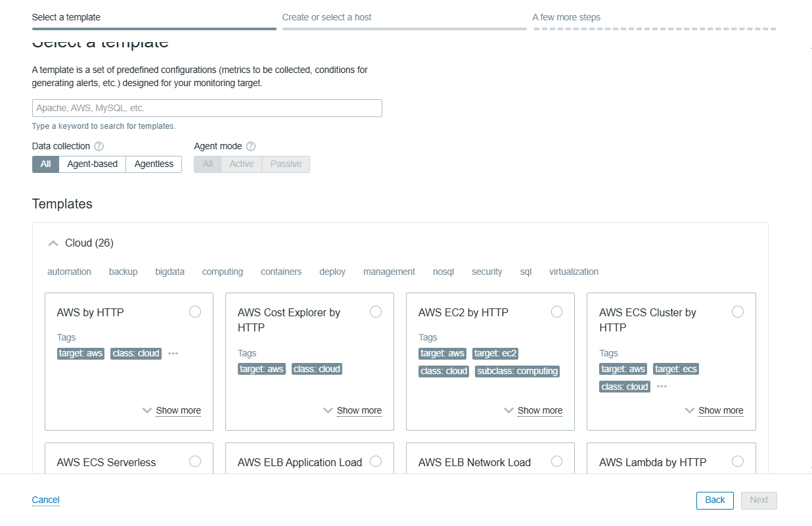
Task: Click class: cloud tag on AWS by HTTP card
Action: click(x=136, y=353)
